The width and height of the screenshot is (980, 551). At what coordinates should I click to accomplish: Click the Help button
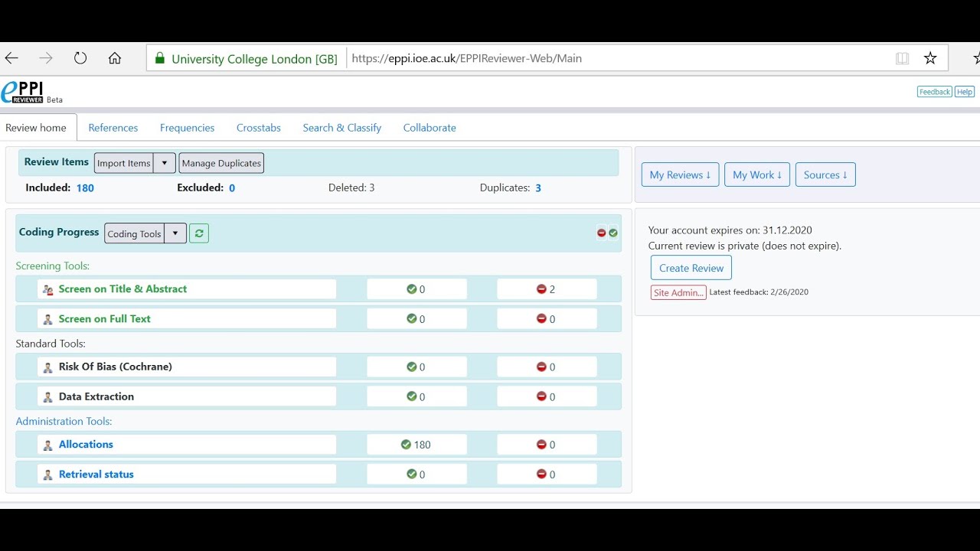[x=965, y=92]
